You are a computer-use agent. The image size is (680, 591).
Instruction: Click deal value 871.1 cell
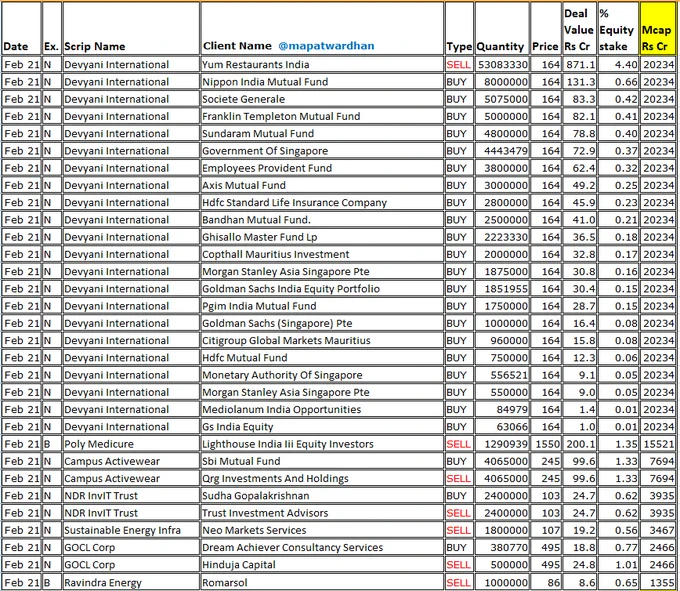coord(579,65)
